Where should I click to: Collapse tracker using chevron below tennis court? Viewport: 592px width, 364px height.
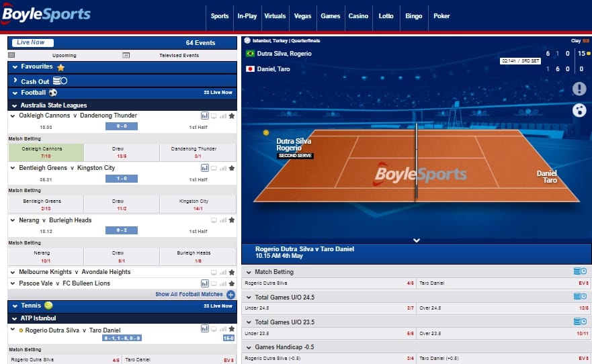pos(416,240)
